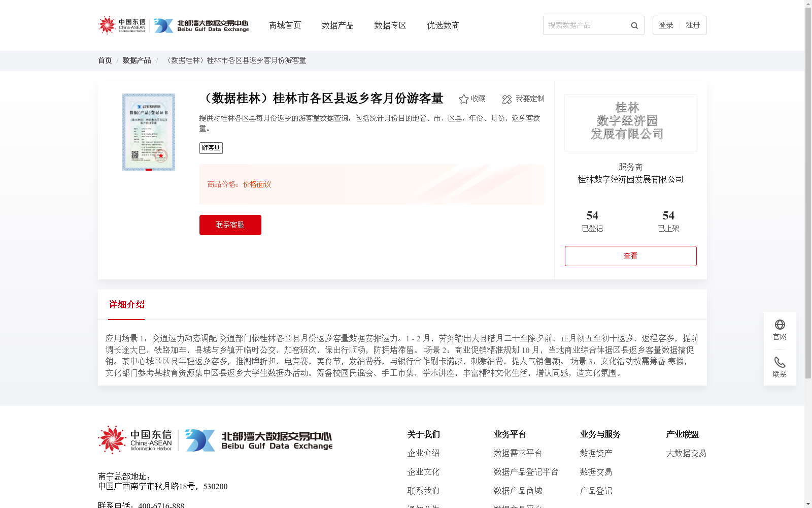Click provider name text 桂林数字经济园发展有限公司
This screenshot has width=812, height=508.
click(x=631, y=179)
